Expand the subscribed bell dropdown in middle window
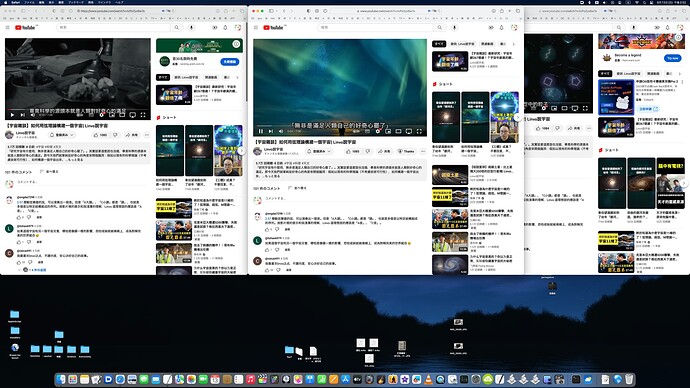The width and height of the screenshot is (690, 388). point(319,151)
